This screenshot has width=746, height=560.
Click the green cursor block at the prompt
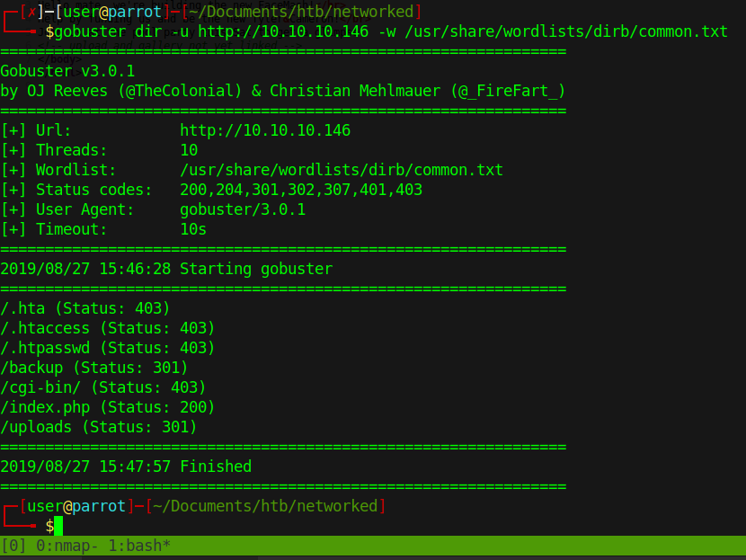click(58, 526)
